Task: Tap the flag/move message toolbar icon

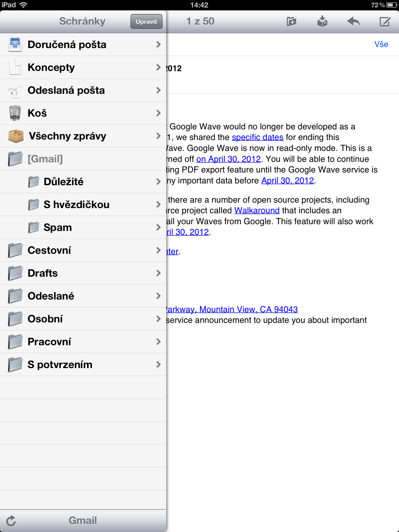Action: [x=291, y=22]
